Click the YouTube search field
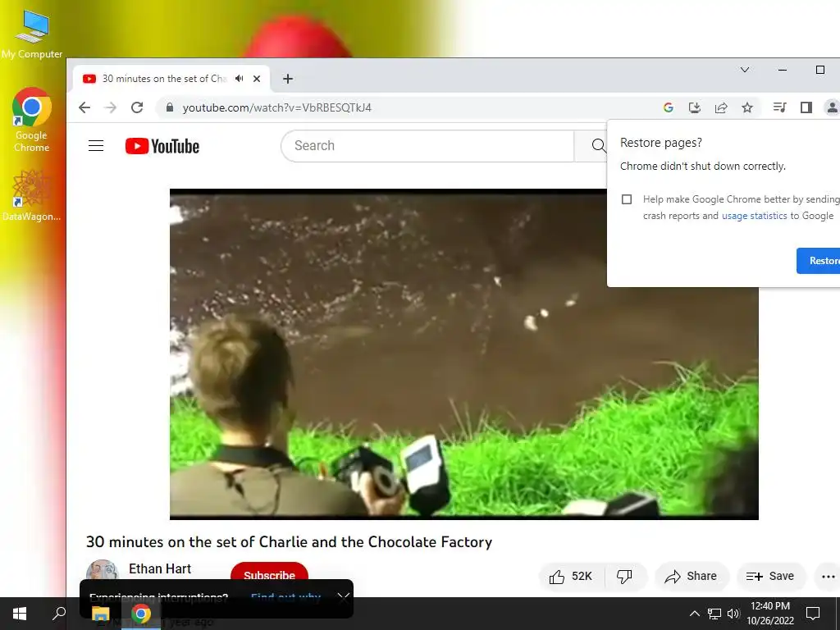This screenshot has width=840, height=630. click(427, 146)
